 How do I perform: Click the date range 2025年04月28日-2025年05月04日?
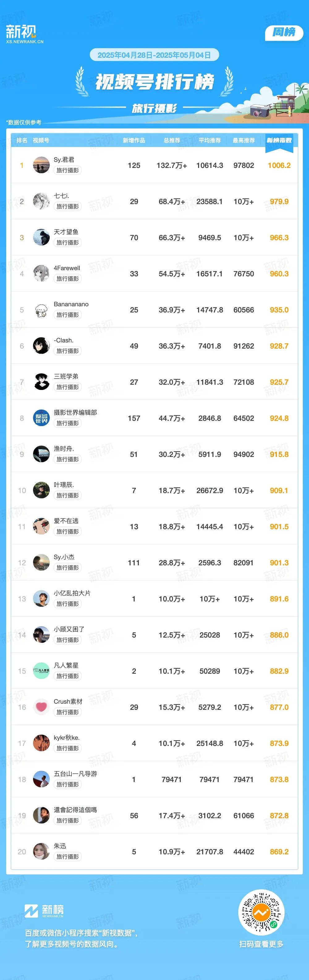pos(154,55)
